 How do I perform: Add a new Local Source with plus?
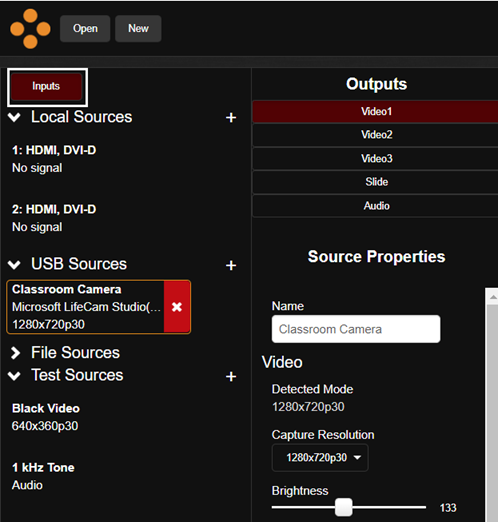point(231,118)
